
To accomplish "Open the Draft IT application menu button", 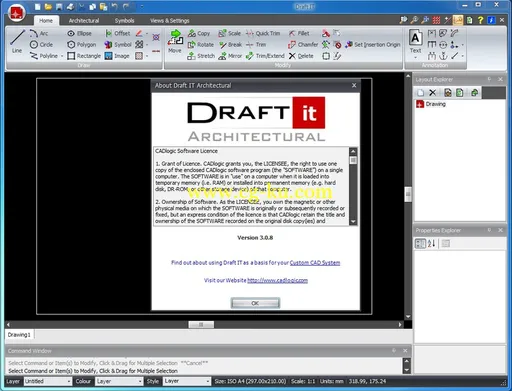I will pyautogui.click(x=16, y=14).
